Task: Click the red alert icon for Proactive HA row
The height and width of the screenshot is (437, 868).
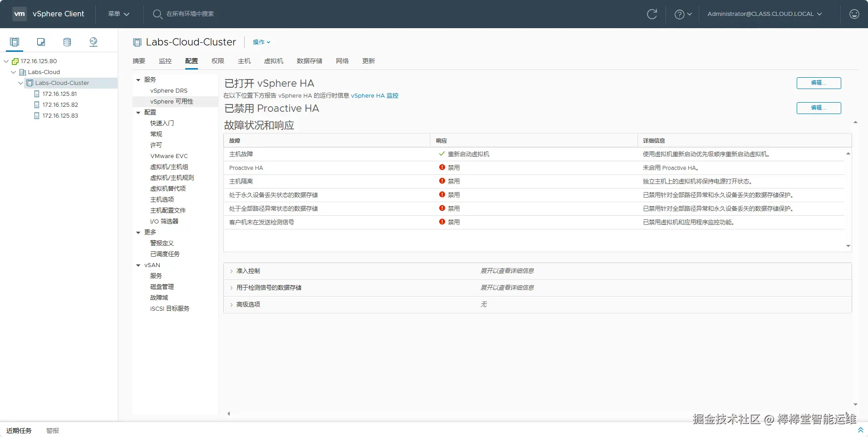Action: tap(442, 168)
